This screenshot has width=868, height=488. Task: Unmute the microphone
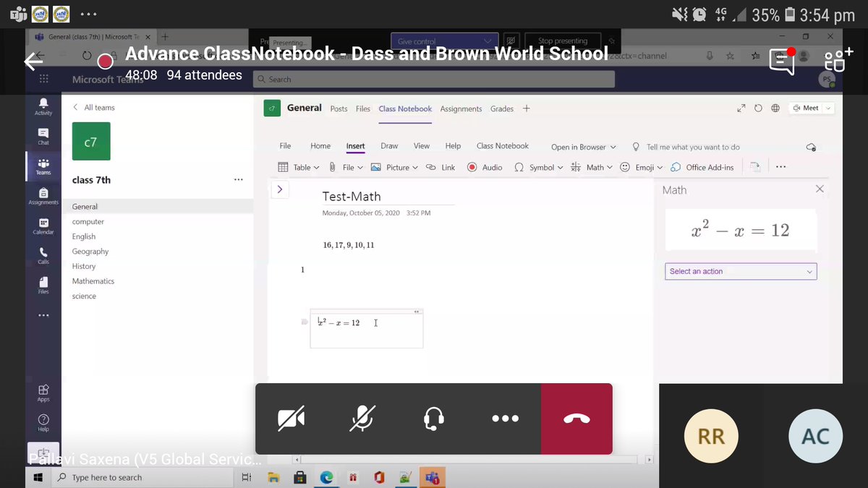[362, 419]
